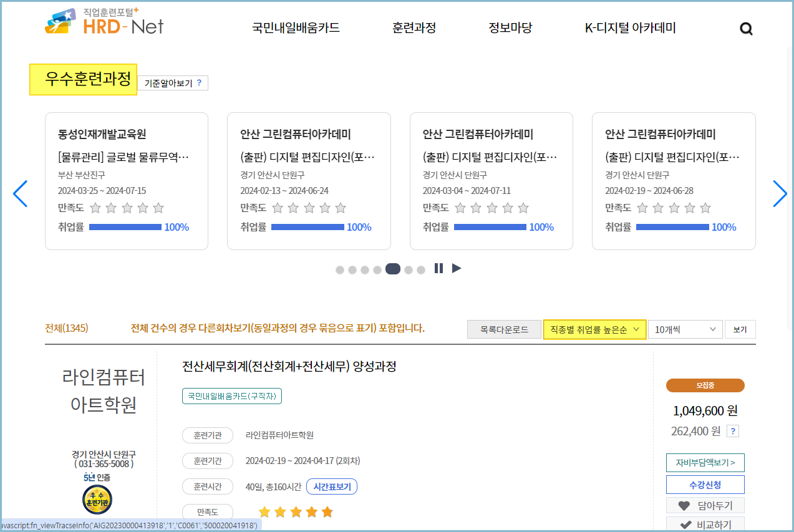Click the 수강신청 button
Viewport: 794px width, 532px height.
705,484
